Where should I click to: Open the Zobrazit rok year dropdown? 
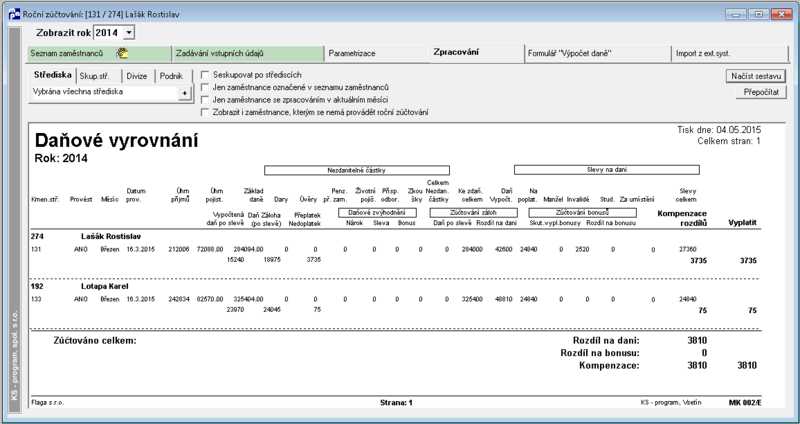(129, 33)
